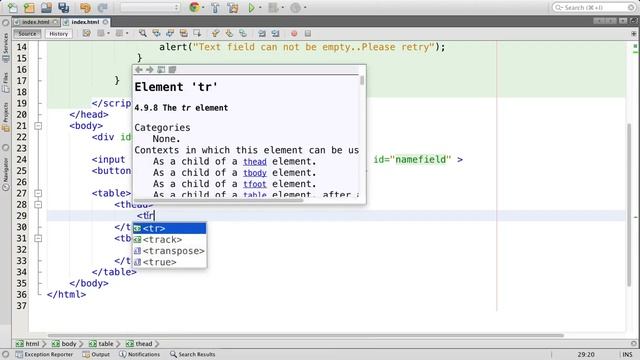Click the open source icon in documentation popup
Image resolution: width=640 pixels, height=360 pixels.
click(172, 70)
